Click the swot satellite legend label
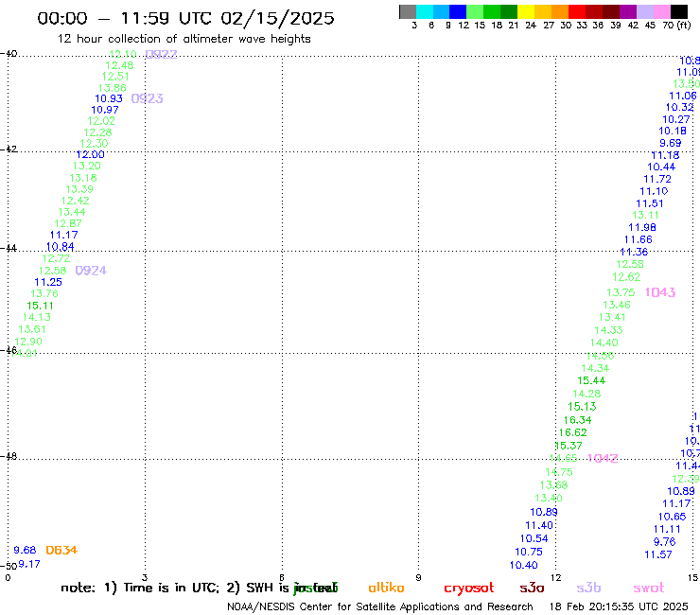Image resolution: width=700 pixels, height=615 pixels. [648, 588]
